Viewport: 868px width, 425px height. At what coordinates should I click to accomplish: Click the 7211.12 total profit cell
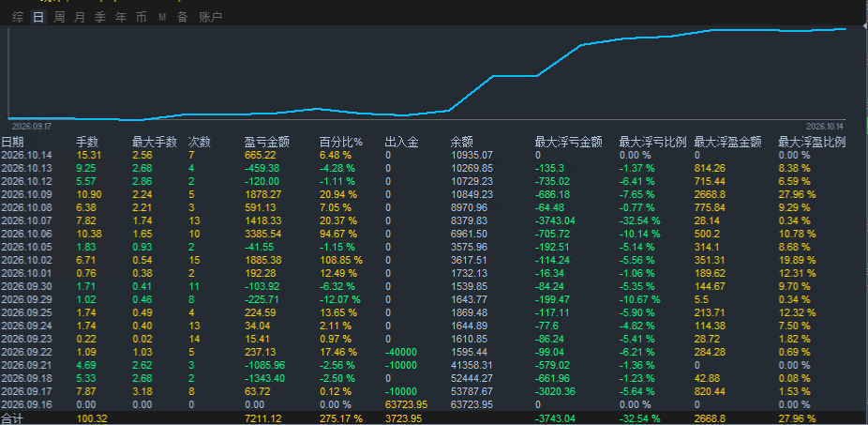tap(262, 419)
